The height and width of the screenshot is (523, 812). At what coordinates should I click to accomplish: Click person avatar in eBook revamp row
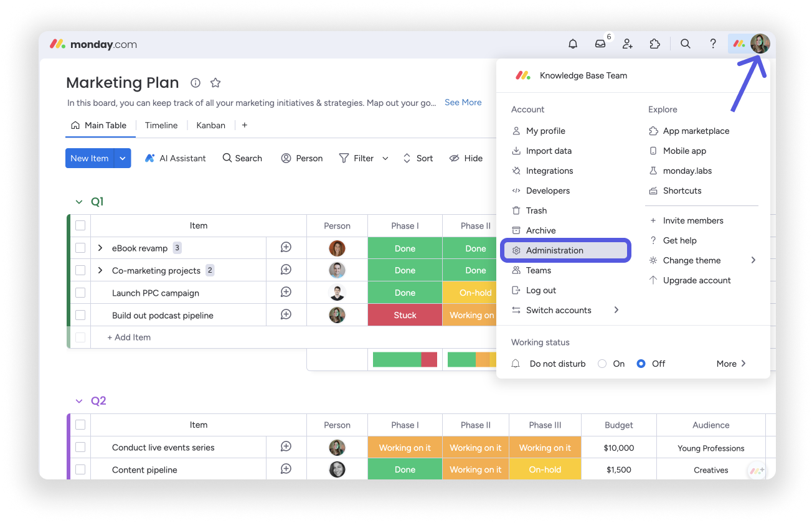pyautogui.click(x=337, y=248)
